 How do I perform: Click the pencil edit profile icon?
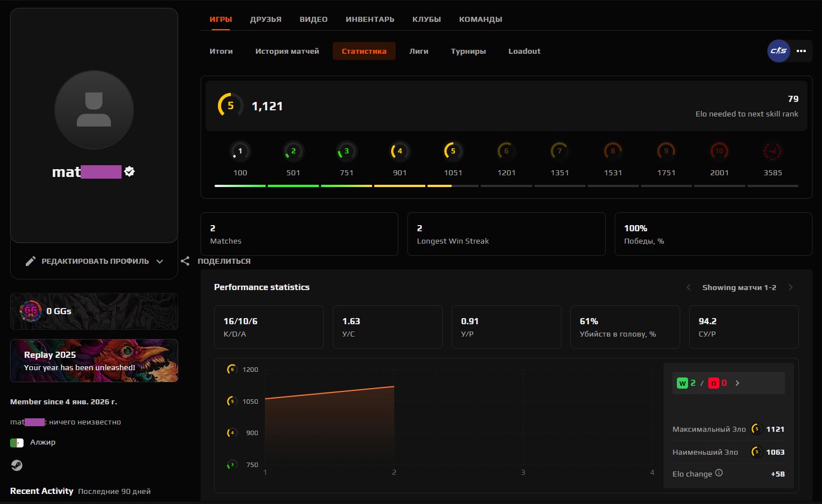[x=31, y=261]
